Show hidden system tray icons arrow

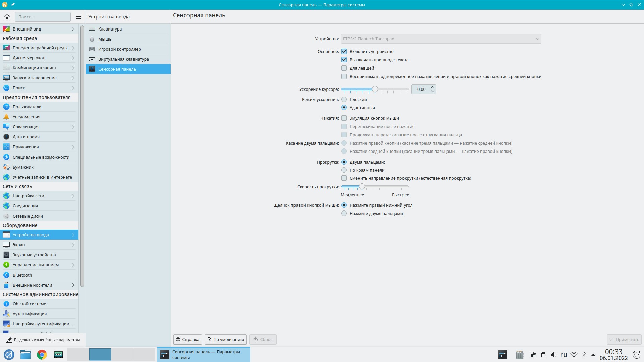pyautogui.click(x=593, y=355)
